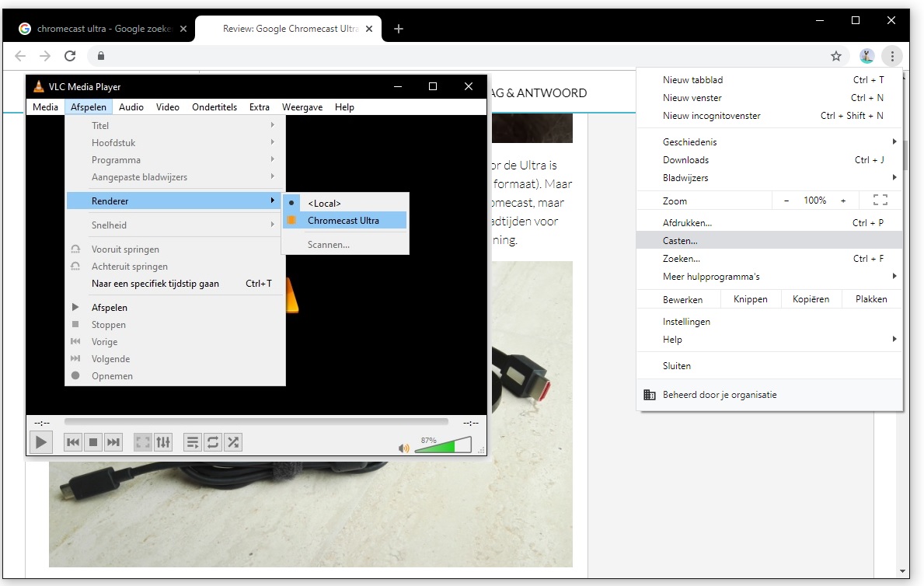Select Casten... from Chrome menu

[680, 241]
